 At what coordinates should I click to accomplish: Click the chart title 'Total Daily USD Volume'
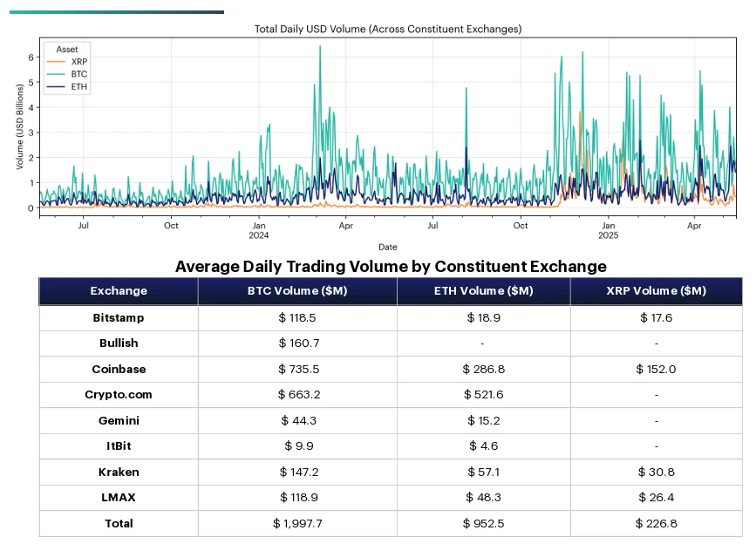click(x=387, y=29)
